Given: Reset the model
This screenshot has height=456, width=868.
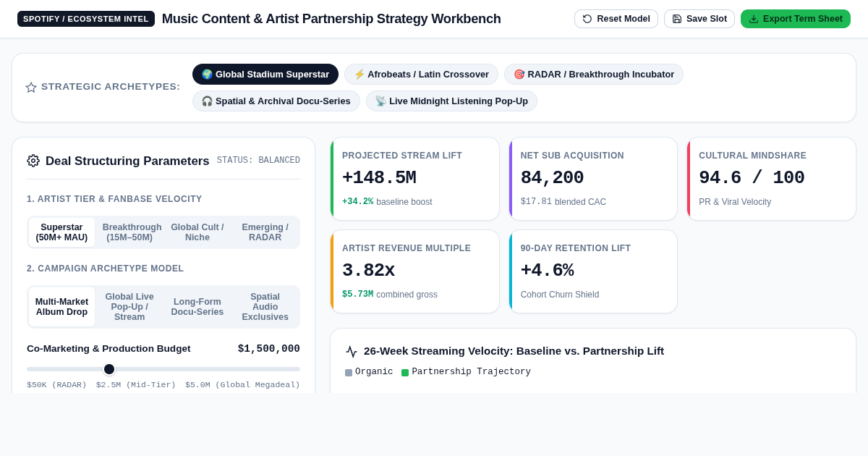Looking at the screenshot, I should (x=616, y=19).
